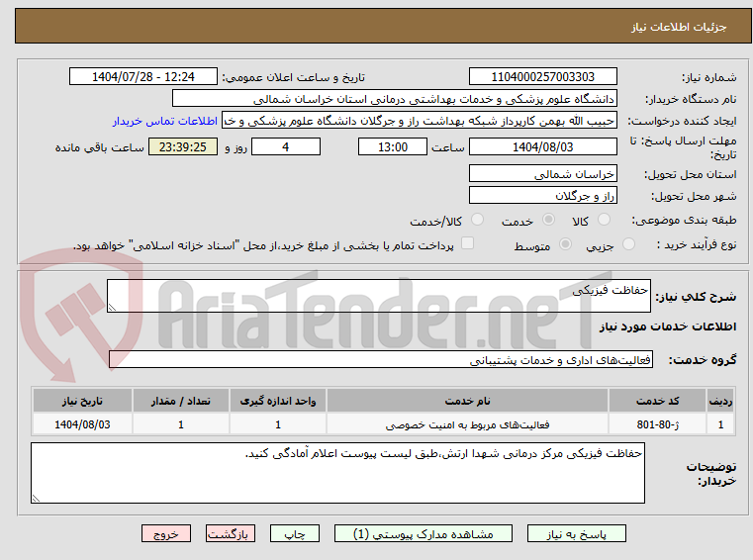Toggle the اسناد خزانه اسلامی payment checkbox

coord(467,243)
